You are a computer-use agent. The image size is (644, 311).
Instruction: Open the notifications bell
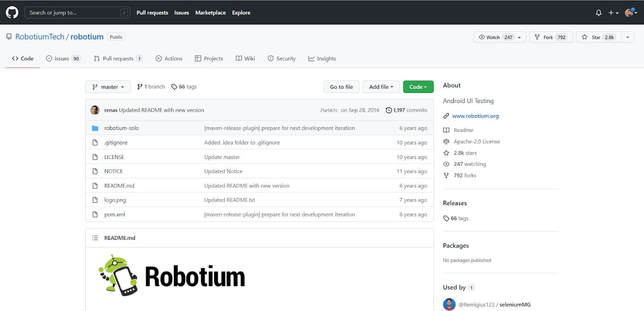[x=599, y=13]
